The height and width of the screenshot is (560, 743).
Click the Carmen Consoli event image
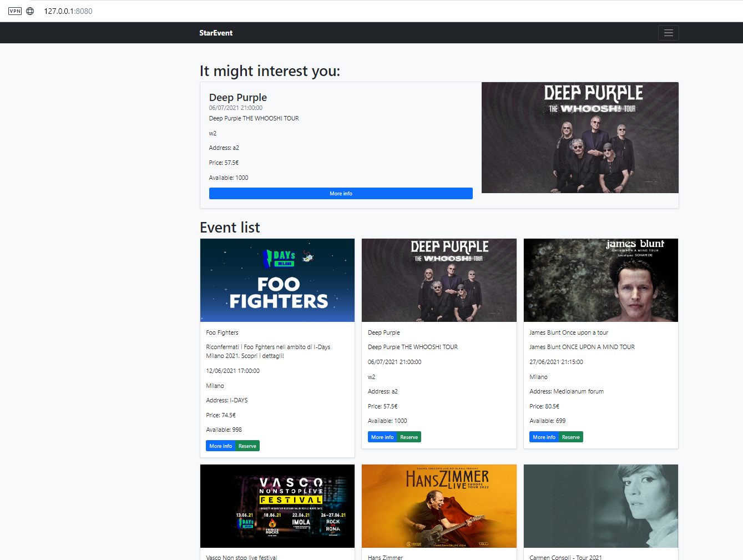click(x=601, y=506)
